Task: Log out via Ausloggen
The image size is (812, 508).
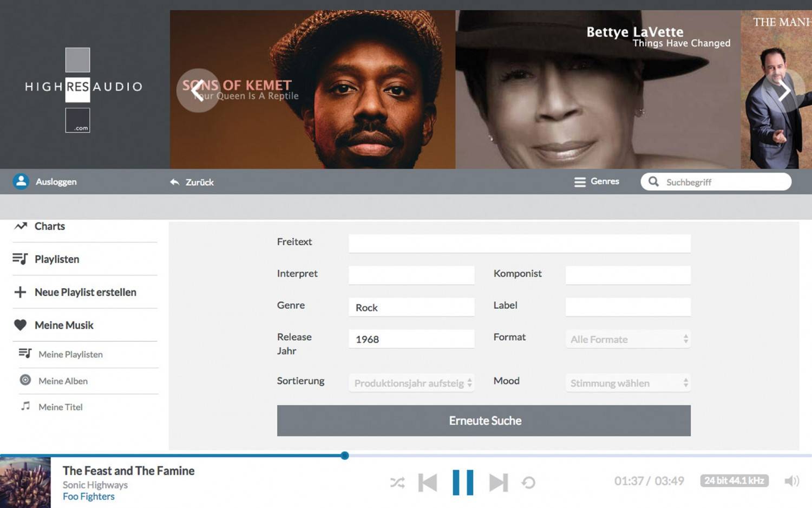Action: point(56,182)
